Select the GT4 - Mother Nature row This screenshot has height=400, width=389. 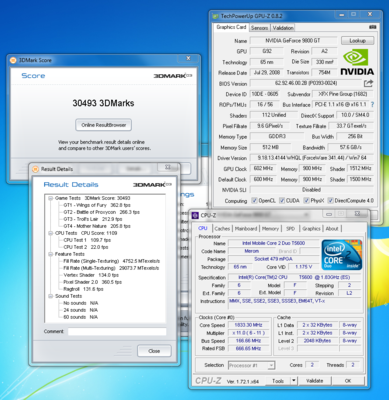tap(97, 226)
